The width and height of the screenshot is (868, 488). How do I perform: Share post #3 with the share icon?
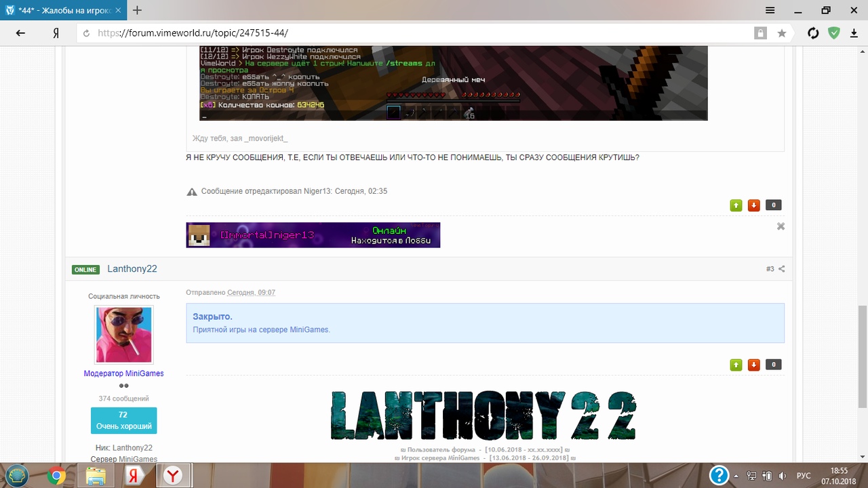[782, 269]
